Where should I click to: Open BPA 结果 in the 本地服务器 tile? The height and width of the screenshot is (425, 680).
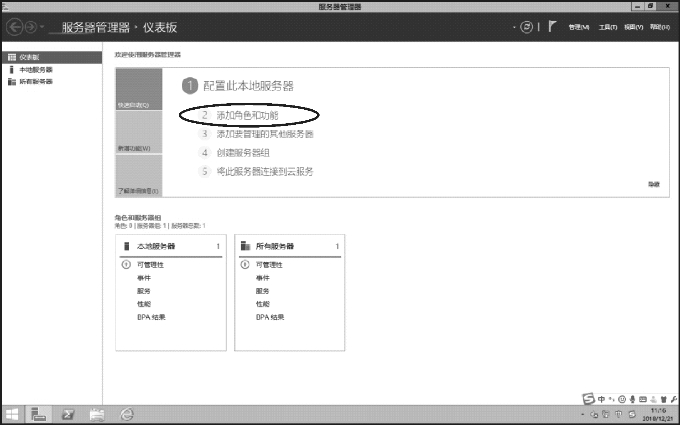pyautogui.click(x=151, y=317)
